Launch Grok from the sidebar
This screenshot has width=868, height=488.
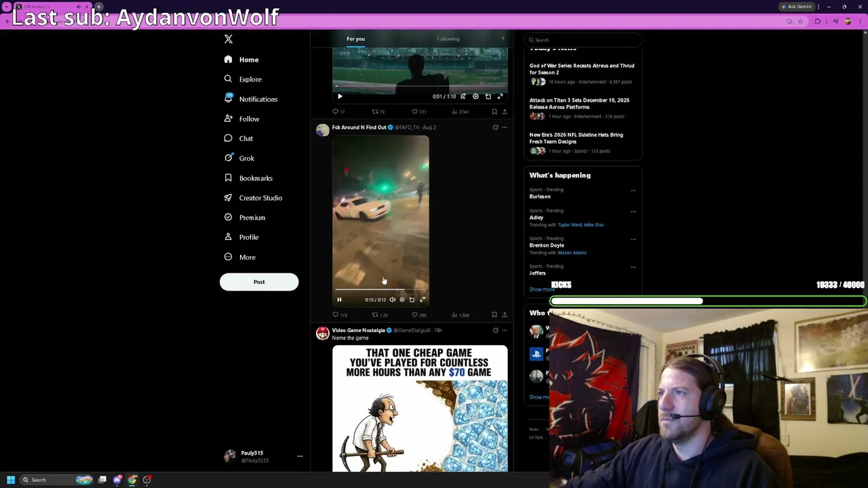tap(239, 158)
